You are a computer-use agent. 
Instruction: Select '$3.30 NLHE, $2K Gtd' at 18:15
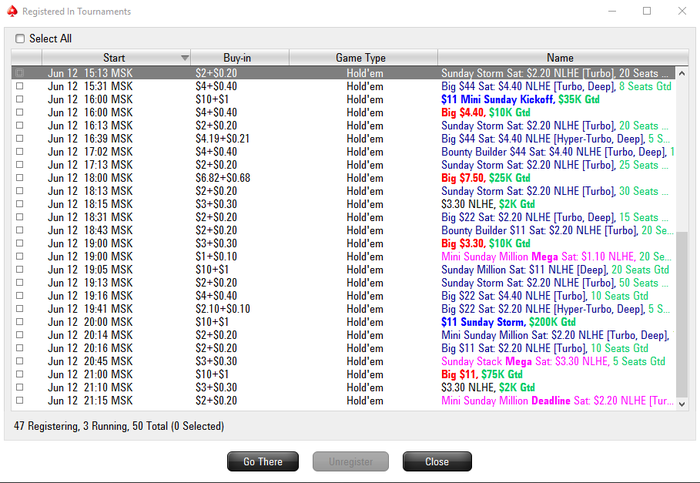point(488,204)
